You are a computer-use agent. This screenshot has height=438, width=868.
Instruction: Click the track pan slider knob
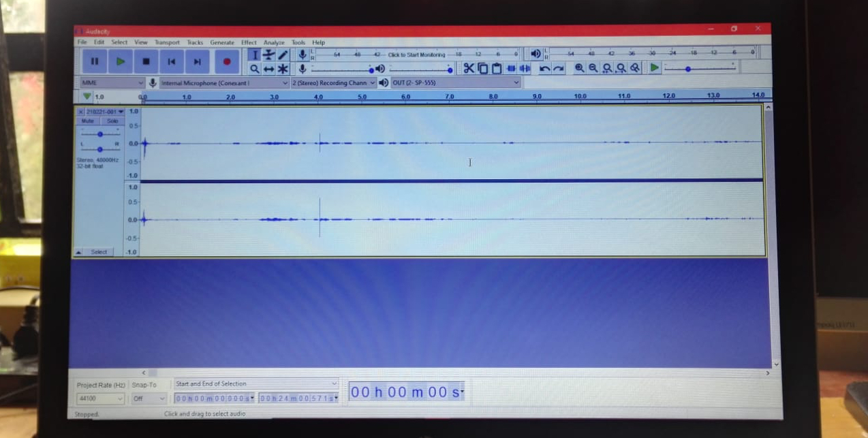[100, 148]
